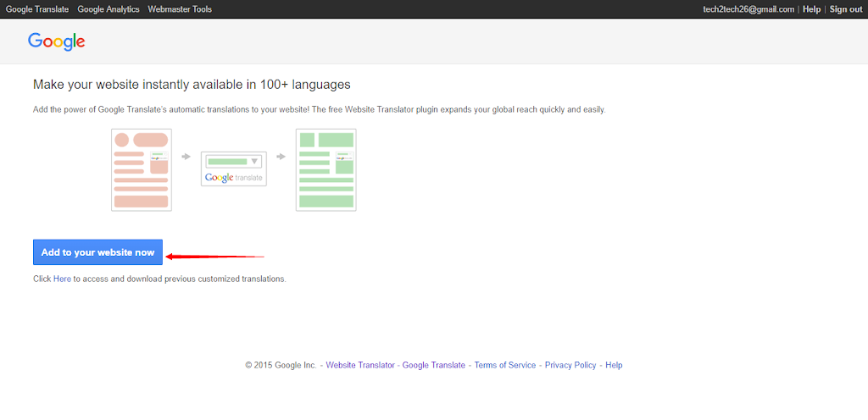
Task: Open Help in the top-right bar
Action: 811,9
